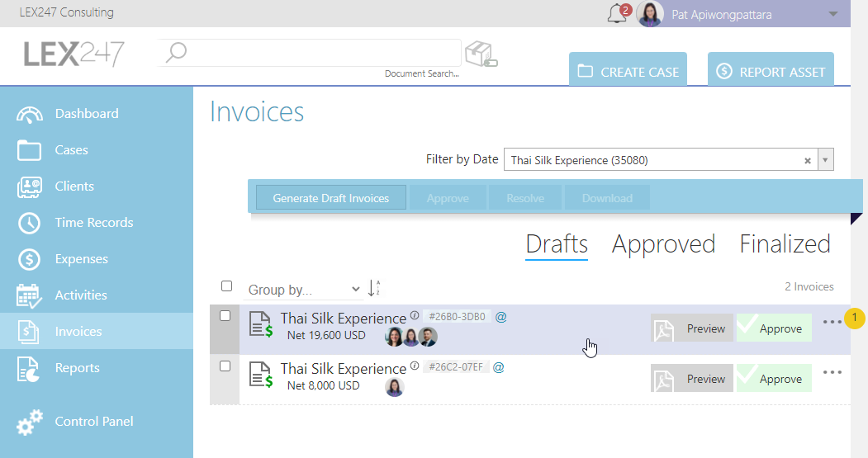The image size is (868, 458).
Task: Focus the Document Search input field
Action: tap(310, 53)
